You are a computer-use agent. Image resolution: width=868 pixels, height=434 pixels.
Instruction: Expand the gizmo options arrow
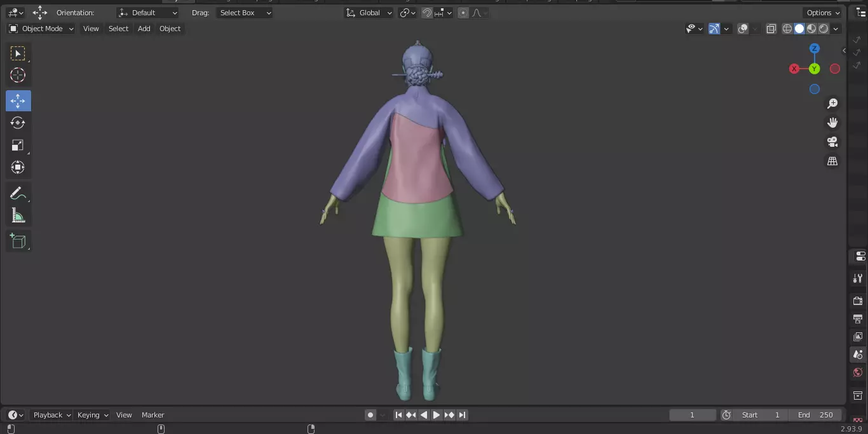727,29
